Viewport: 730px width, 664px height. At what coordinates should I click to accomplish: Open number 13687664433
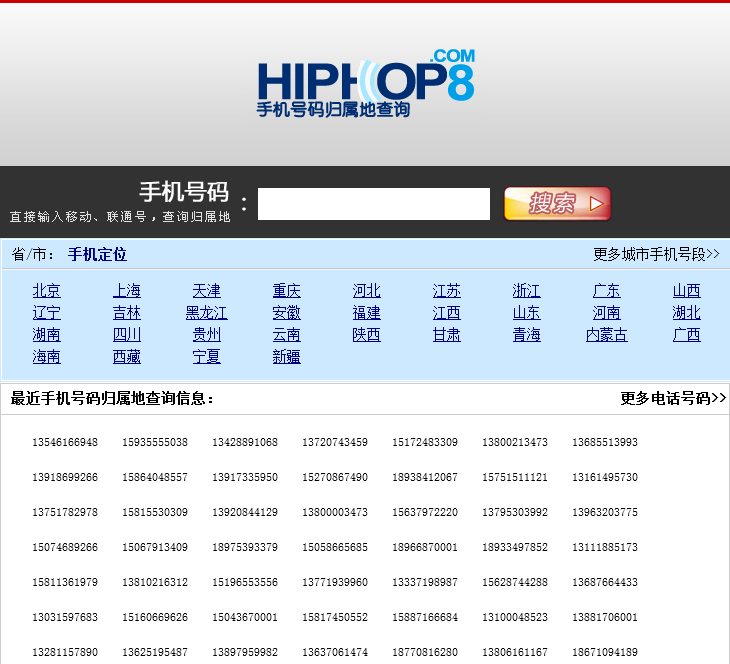(605, 582)
